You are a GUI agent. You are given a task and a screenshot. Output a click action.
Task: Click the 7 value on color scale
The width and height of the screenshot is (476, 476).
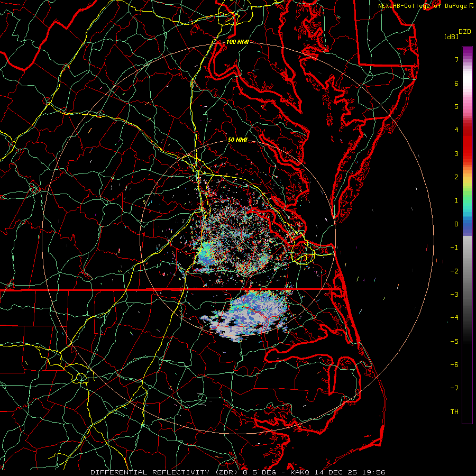[x=456, y=59]
